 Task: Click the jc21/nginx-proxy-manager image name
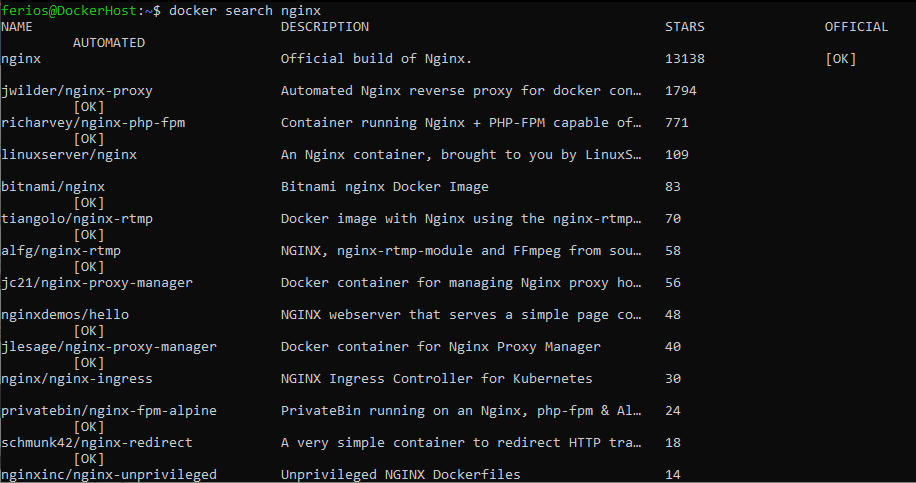coord(97,283)
